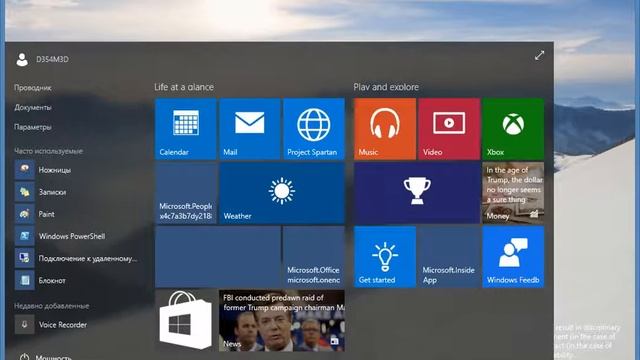Launch the Xbox tile
This screenshot has height=360, width=640.
pos(513,129)
